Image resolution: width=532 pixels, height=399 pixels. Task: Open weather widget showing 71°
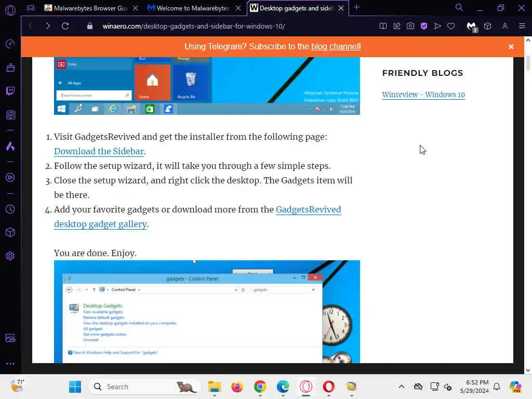17,386
